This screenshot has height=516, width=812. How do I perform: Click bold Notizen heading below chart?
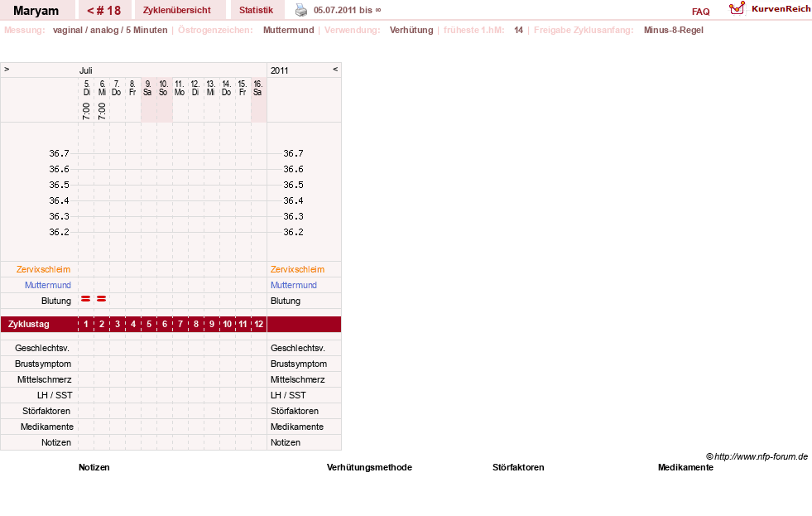(94, 467)
